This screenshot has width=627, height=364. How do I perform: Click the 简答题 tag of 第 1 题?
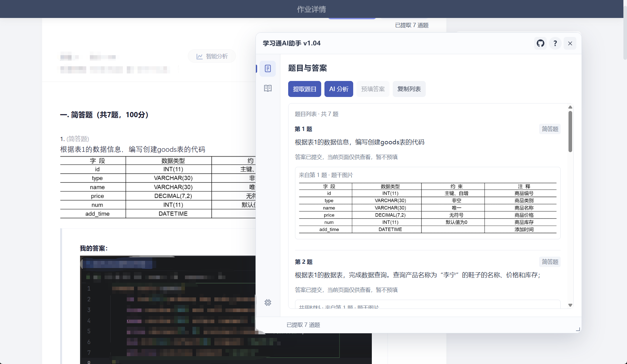coord(550,129)
